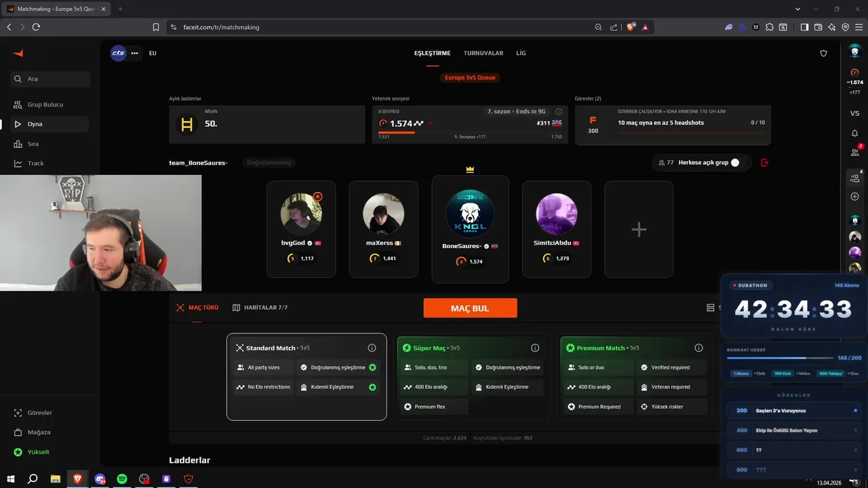Open the Windows Start menu

[x=11, y=479]
